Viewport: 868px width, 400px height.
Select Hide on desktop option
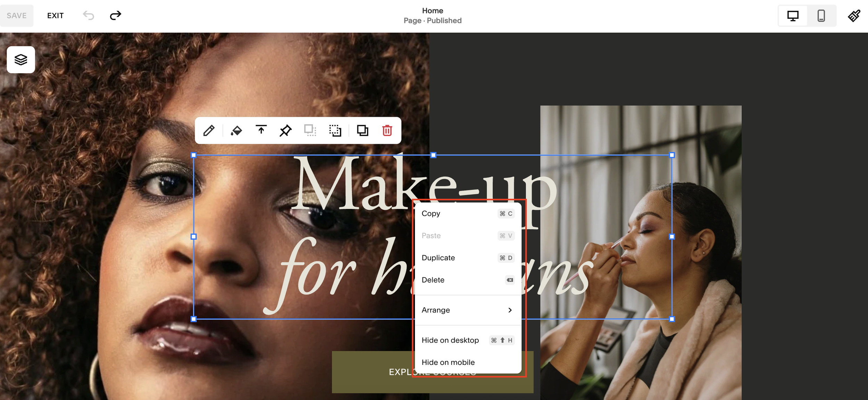tap(450, 340)
